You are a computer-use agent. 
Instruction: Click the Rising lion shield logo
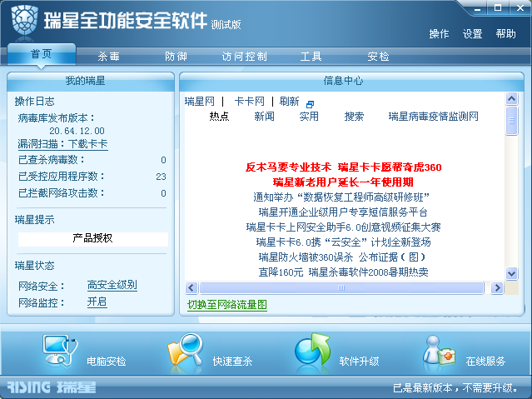pyautogui.click(x=24, y=19)
